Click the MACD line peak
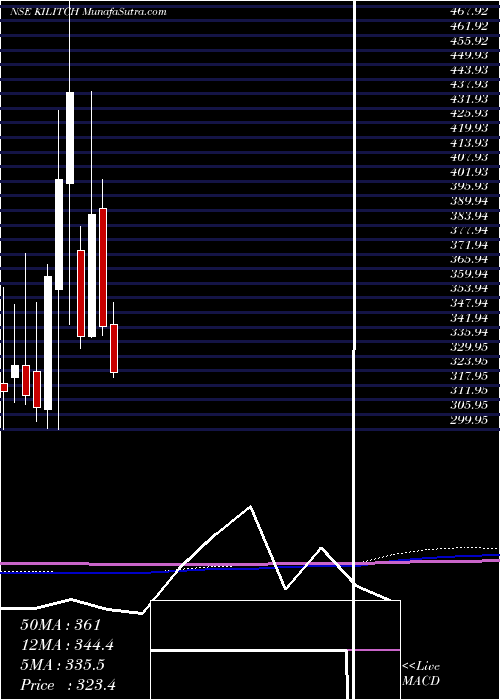The image size is (500, 700). pyautogui.click(x=250, y=507)
